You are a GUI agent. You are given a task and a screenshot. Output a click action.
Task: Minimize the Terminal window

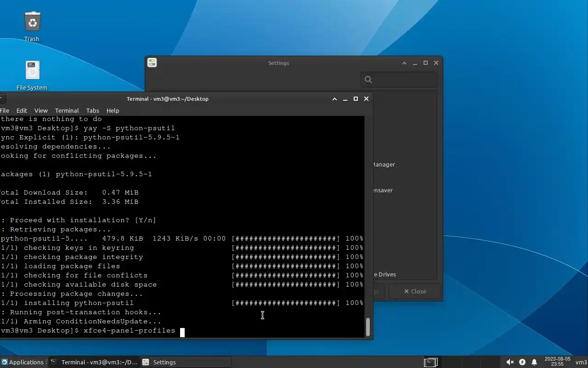[345, 99]
